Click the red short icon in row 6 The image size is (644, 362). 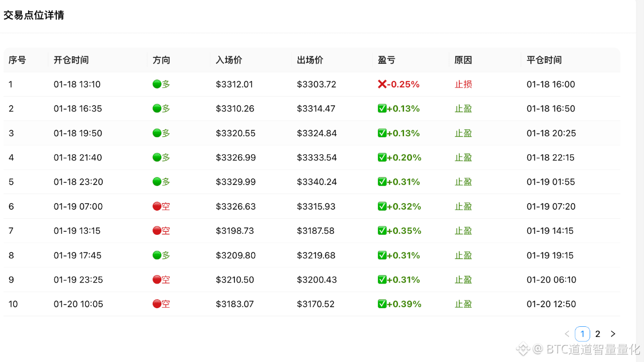[156, 207]
